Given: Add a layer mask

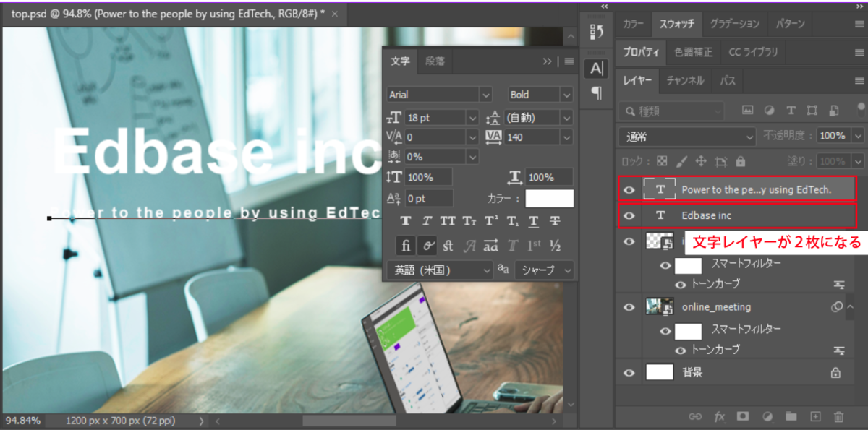Looking at the screenshot, I should pyautogui.click(x=743, y=416).
